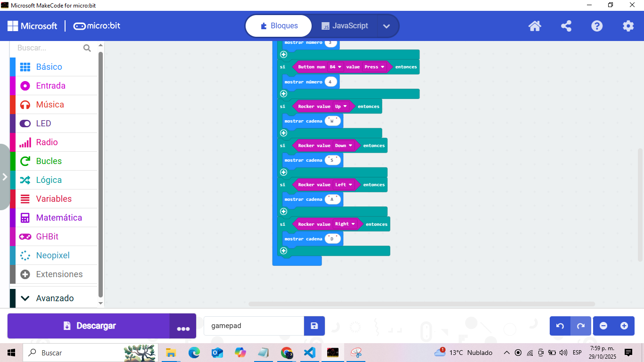Open editor language dropdown arrow

(387, 26)
